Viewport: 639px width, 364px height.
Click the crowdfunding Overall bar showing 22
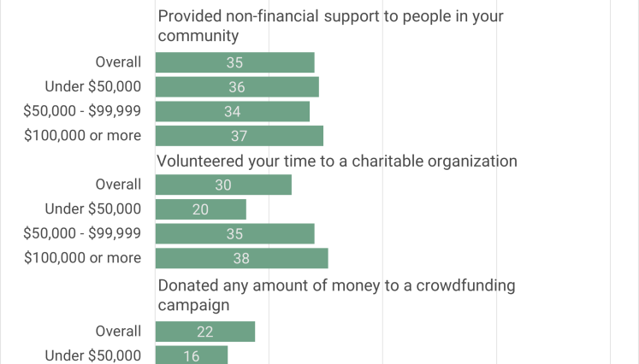tap(205, 332)
